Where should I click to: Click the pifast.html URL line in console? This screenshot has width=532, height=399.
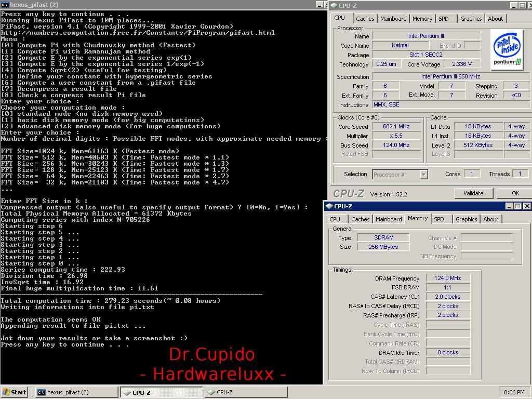pyautogui.click(x=138, y=33)
